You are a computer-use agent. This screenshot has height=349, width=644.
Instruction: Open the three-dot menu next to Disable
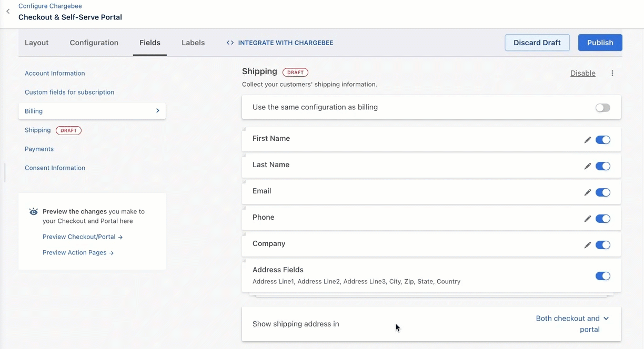612,74
